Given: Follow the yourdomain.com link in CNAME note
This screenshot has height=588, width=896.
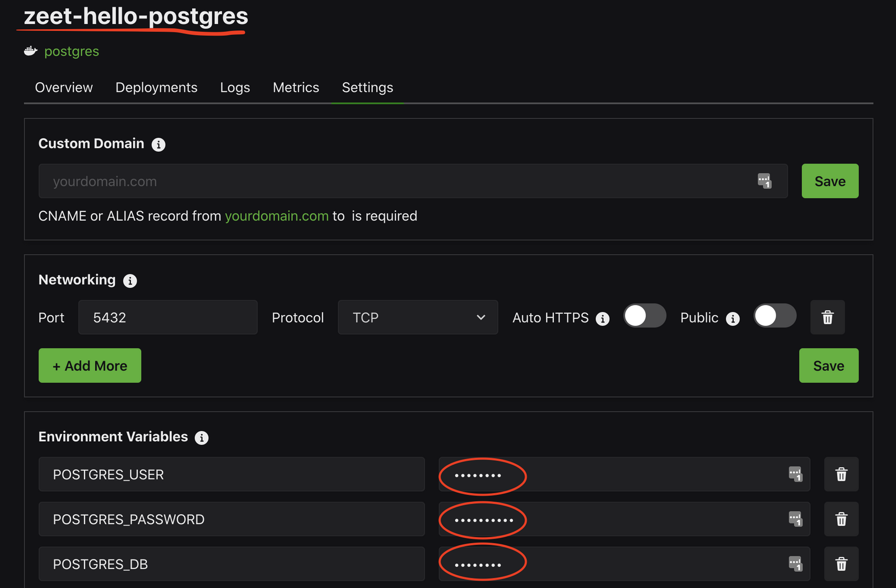Looking at the screenshot, I should [277, 216].
